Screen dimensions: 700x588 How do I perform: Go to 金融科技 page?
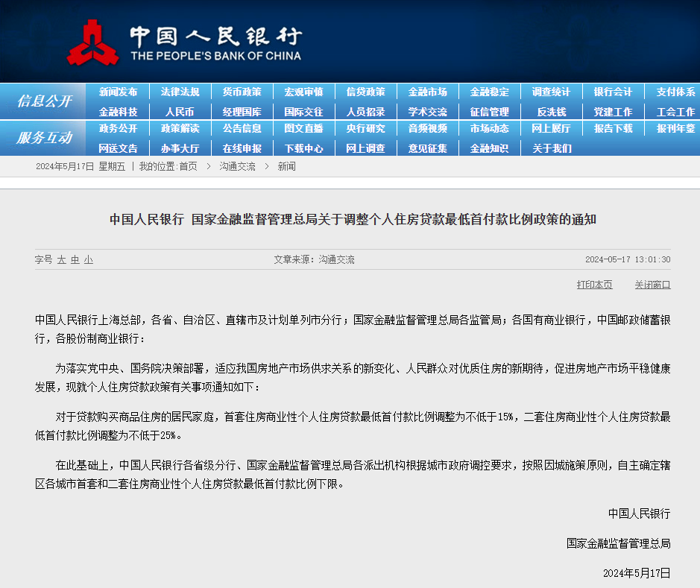coord(118,112)
